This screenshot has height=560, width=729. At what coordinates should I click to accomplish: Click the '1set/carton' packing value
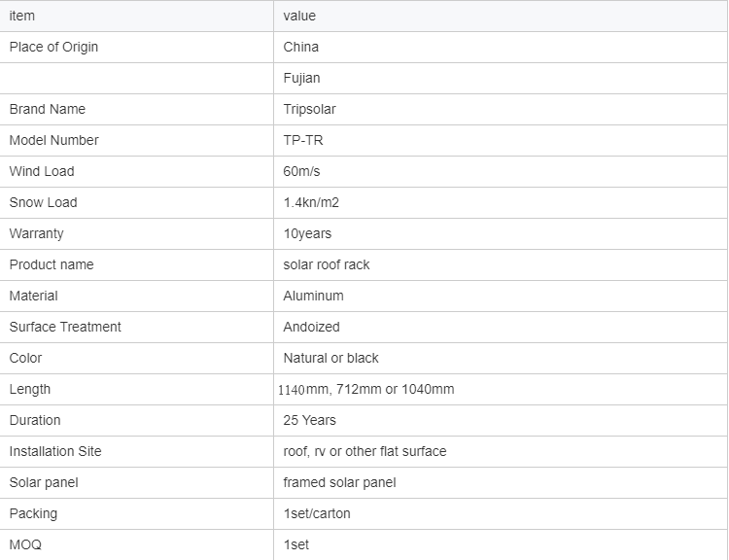point(317,513)
